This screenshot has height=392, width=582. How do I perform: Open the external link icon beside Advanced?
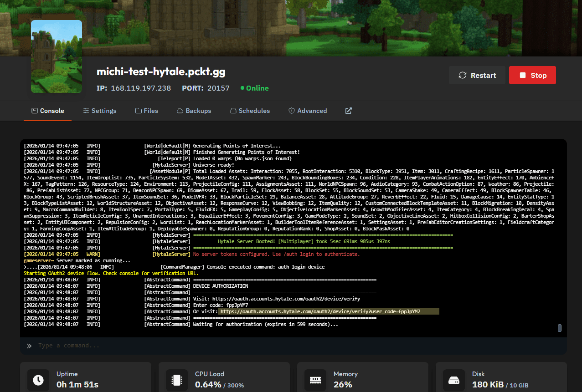click(348, 110)
